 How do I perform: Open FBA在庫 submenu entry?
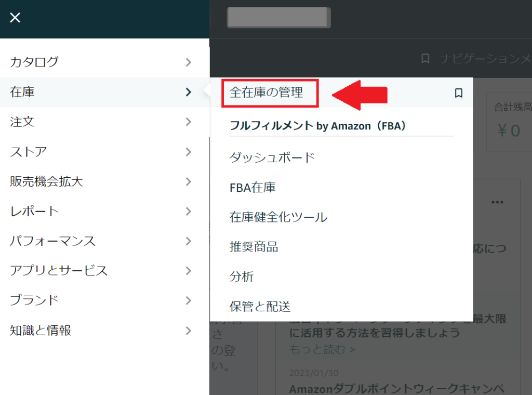point(252,187)
